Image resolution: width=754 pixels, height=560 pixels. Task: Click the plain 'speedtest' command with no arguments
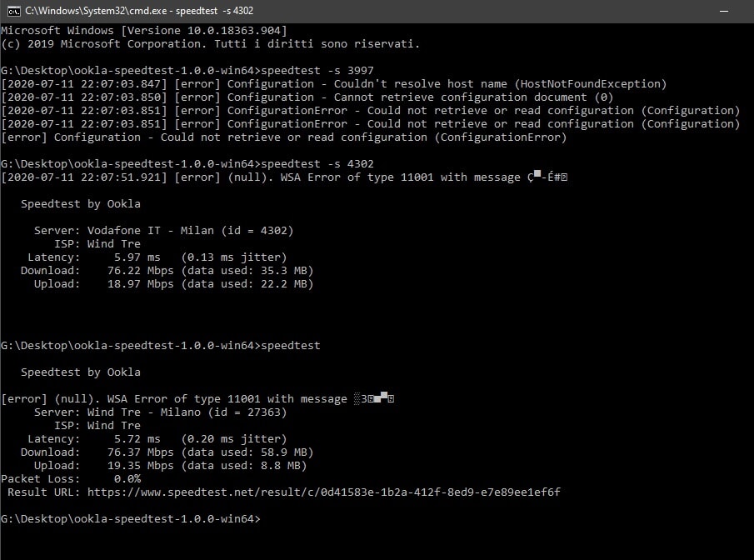click(291, 346)
